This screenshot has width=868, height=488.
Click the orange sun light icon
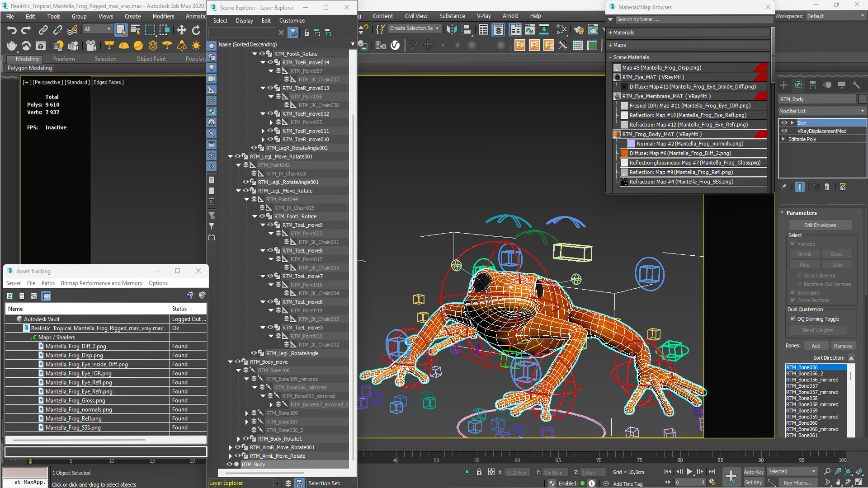pos(196,46)
